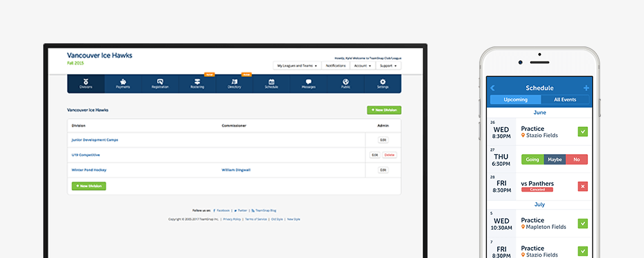Tap the Canceled badge under vs Panthers
644x258 pixels.
(x=537, y=190)
